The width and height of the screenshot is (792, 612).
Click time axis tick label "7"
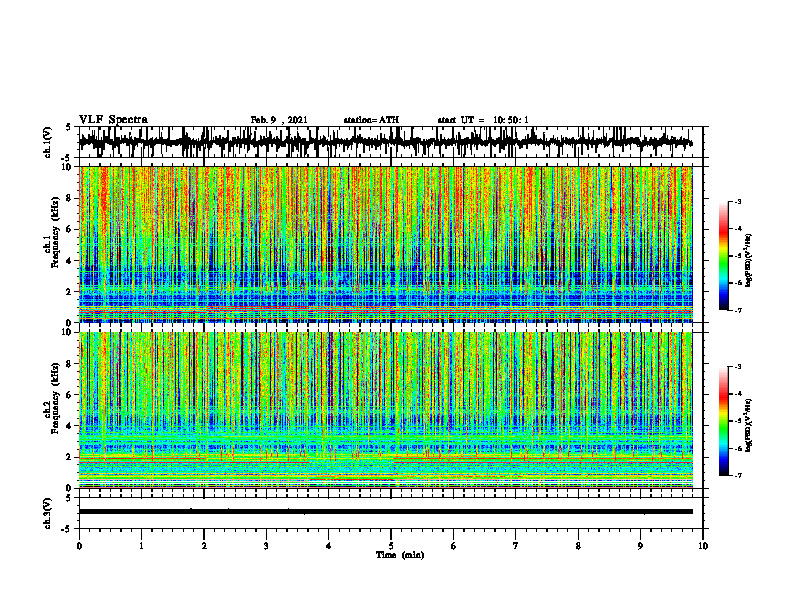516,546
